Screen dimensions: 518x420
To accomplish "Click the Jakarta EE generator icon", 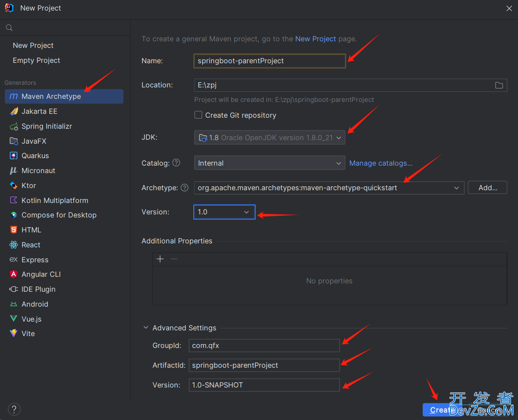I will click(x=14, y=111).
